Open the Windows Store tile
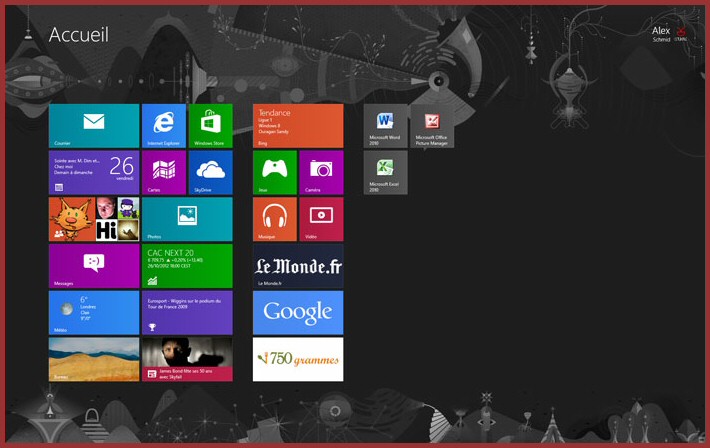710x448 pixels. pos(211,126)
